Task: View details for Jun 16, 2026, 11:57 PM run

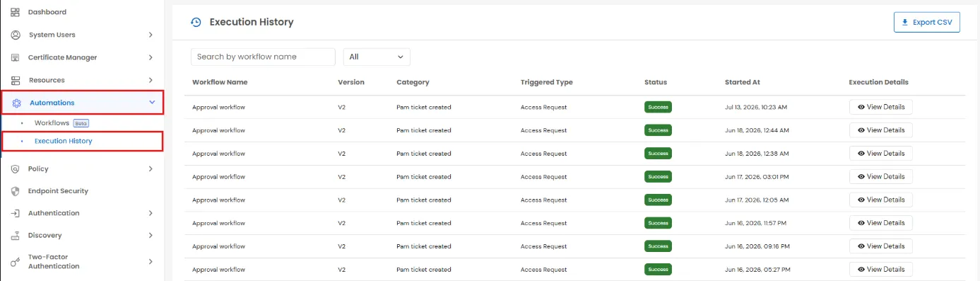Action: [881, 223]
